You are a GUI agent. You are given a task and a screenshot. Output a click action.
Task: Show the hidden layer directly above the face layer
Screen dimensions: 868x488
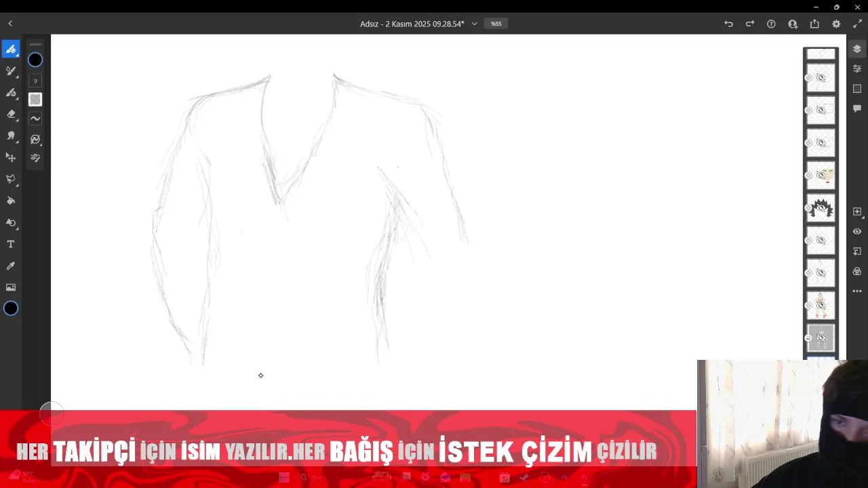pyautogui.click(x=821, y=143)
